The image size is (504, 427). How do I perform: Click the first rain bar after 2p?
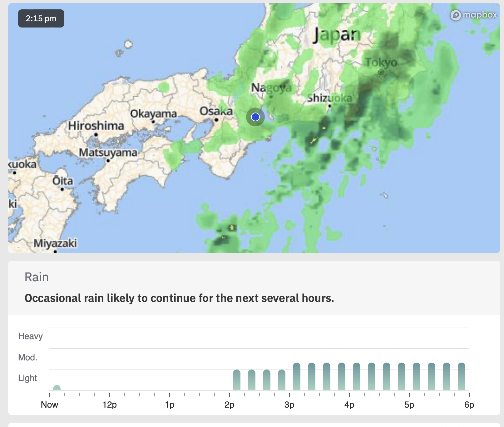pyautogui.click(x=237, y=380)
